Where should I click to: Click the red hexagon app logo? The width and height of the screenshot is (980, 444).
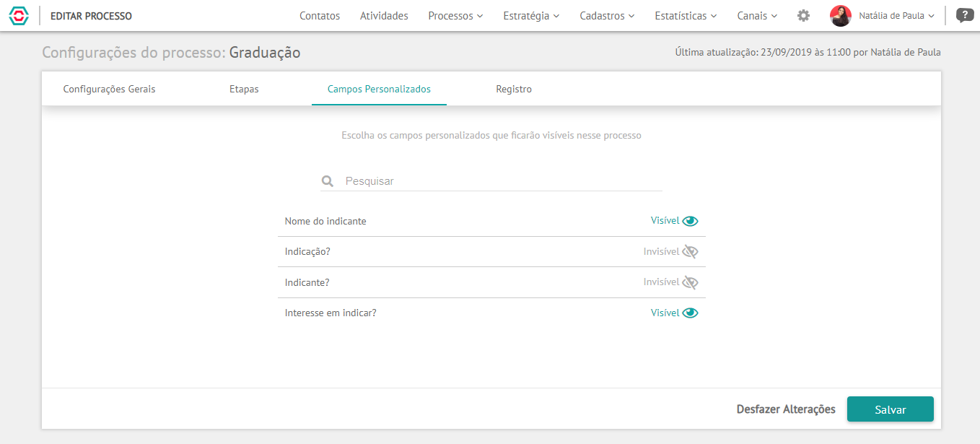pos(19,15)
